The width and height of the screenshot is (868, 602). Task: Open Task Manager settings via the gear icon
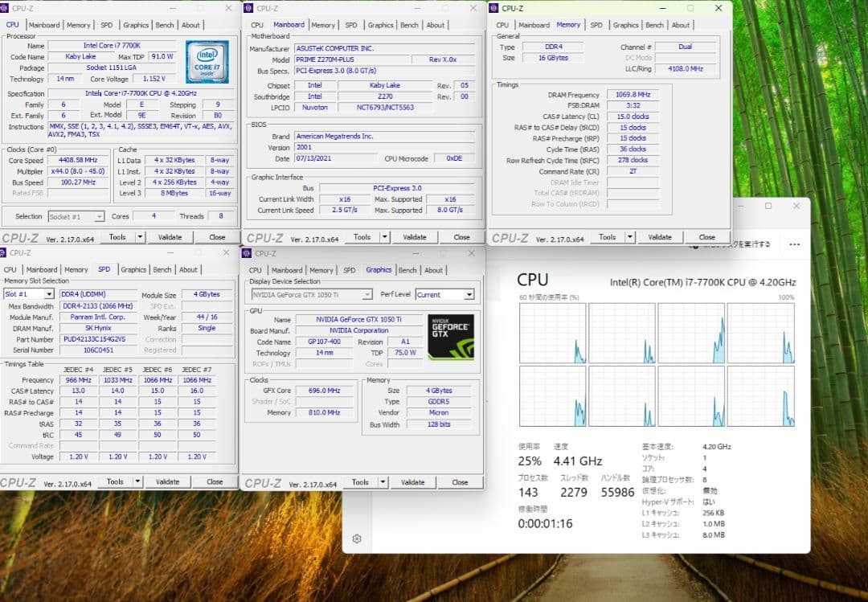pyautogui.click(x=357, y=540)
